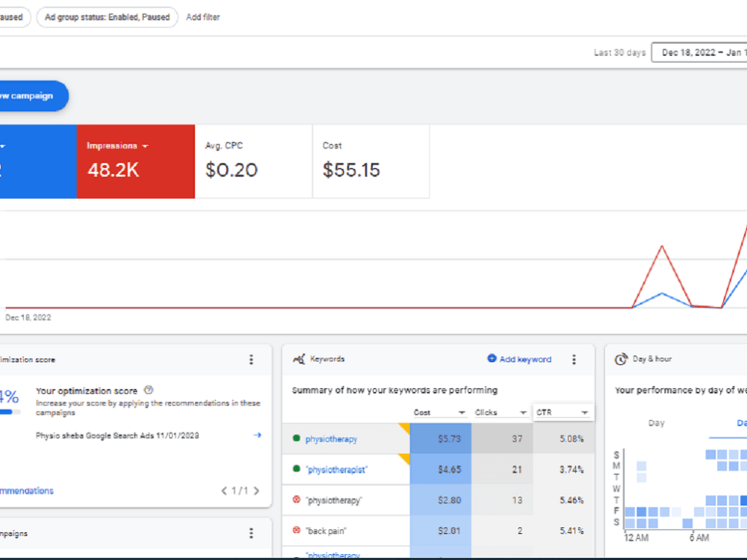747x560 pixels.
Task: Click green status dot for "physiotherapist" keyword
Action: (297, 469)
